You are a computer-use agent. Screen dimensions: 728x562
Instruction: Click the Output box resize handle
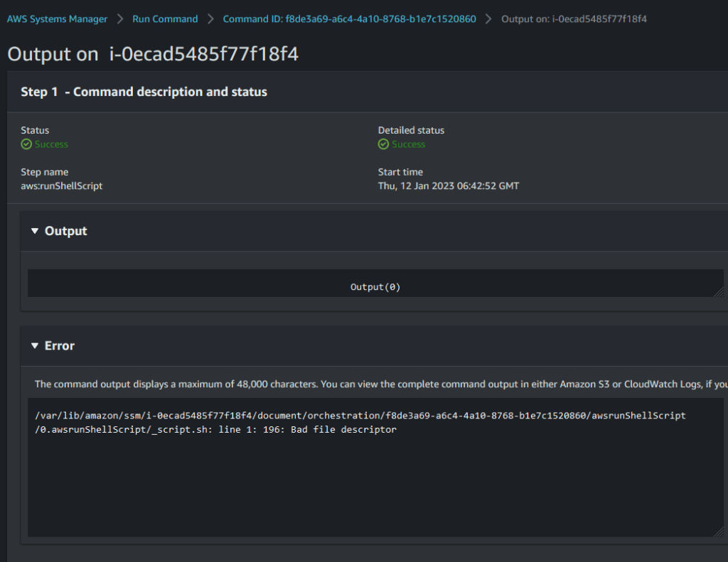click(x=718, y=292)
